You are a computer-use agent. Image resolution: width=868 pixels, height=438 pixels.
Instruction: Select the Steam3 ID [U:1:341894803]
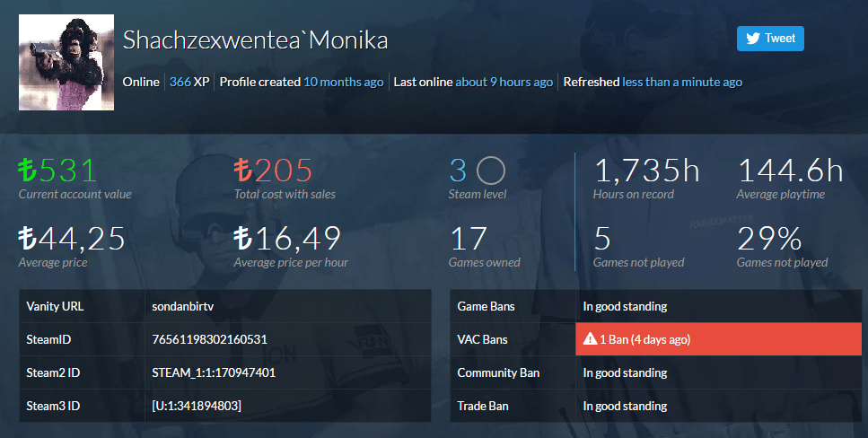[197, 406]
